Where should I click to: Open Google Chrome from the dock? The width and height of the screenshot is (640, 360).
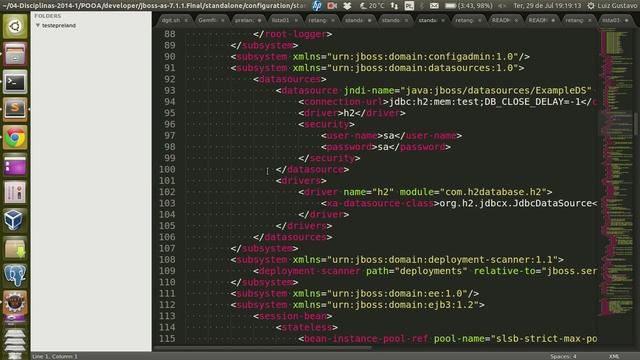(x=15, y=138)
